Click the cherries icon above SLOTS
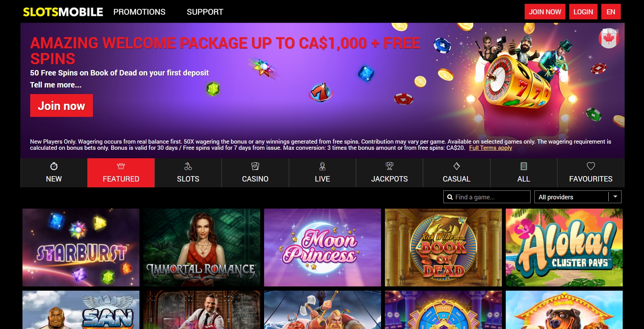The image size is (644, 329). 188,166
